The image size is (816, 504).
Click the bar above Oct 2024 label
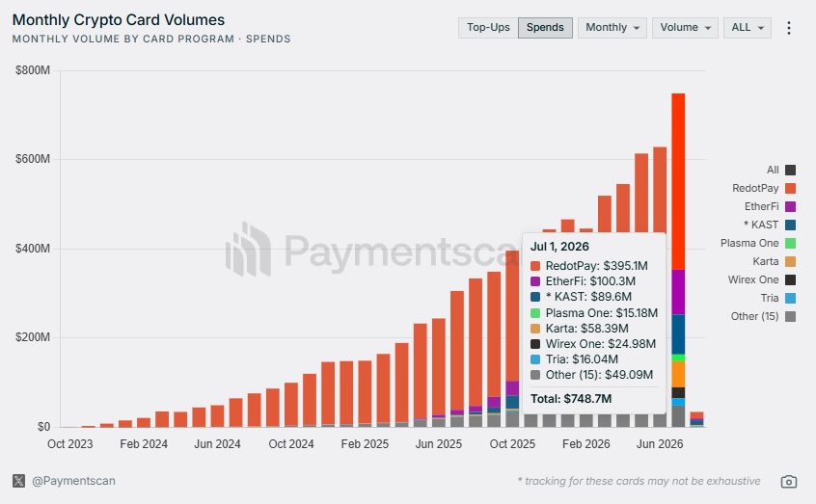(291, 405)
